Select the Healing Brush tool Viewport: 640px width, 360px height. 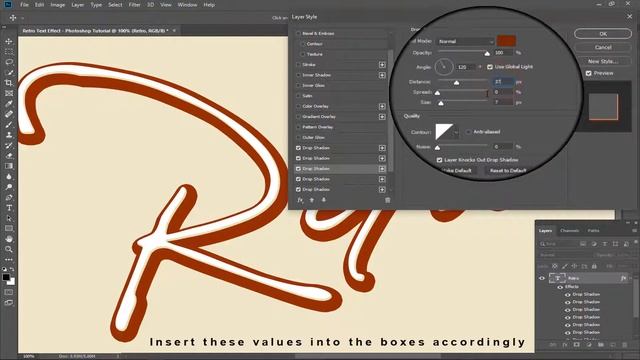[9, 114]
